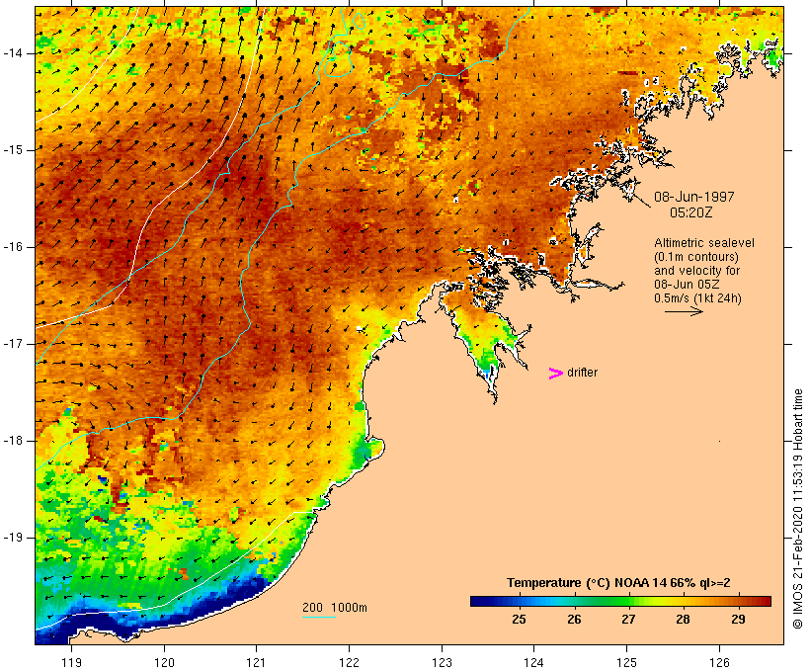Click the latitude axis label '-15'
Image resolution: width=810 pixels, height=672 pixels.
[13, 150]
